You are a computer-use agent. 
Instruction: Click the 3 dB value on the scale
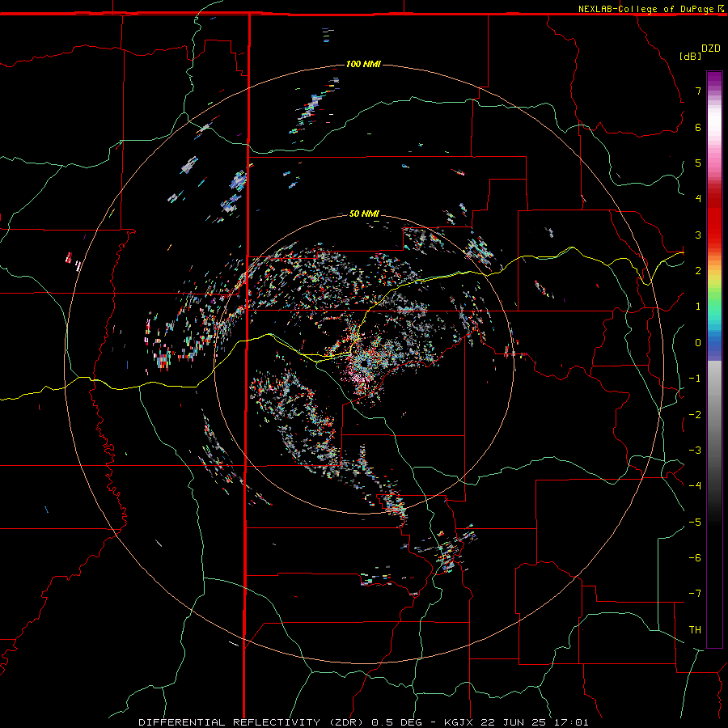pos(698,235)
